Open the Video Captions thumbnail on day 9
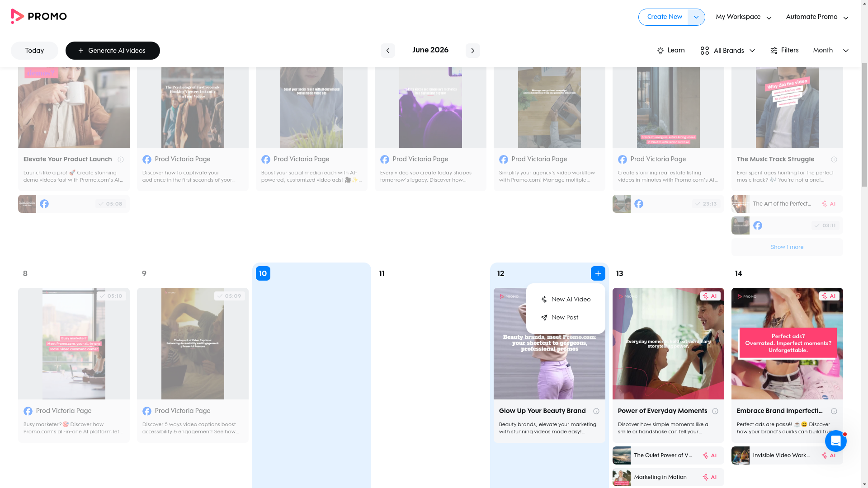The image size is (868, 488). [x=193, y=343]
